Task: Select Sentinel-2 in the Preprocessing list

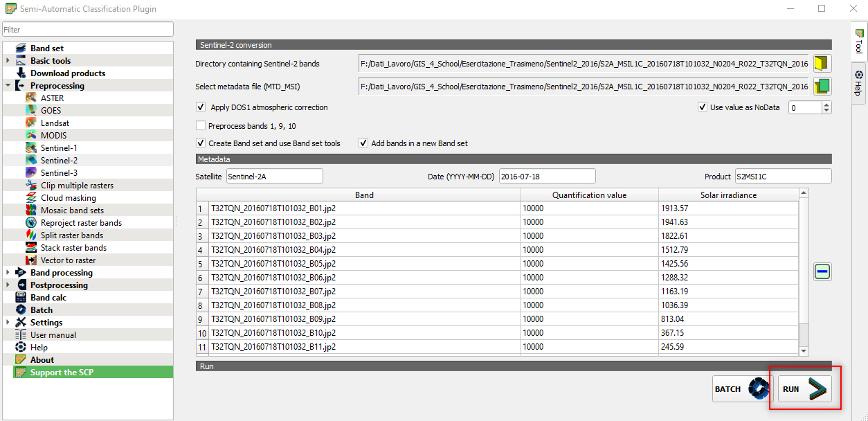Action: (x=59, y=161)
